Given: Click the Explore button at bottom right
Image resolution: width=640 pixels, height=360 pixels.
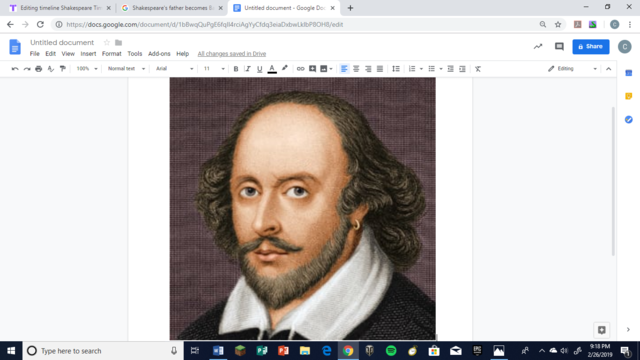Looking at the screenshot, I should coord(602,330).
